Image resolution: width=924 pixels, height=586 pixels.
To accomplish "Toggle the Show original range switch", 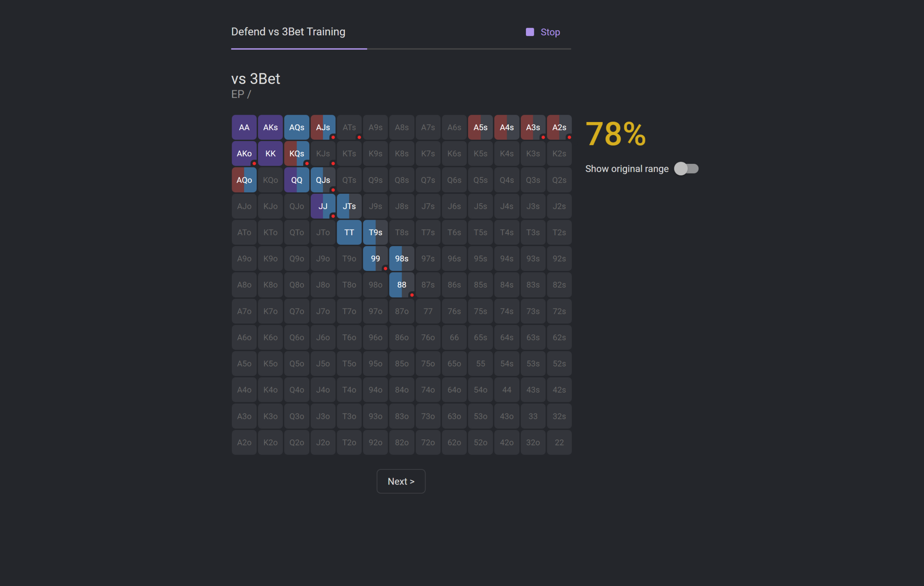I will point(686,169).
